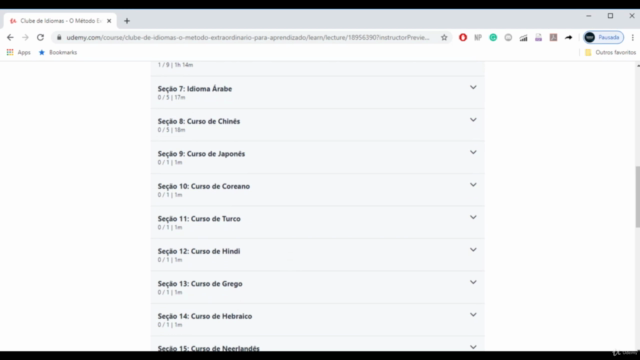Click the title Seção 10: Curso de Coreano

(204, 186)
